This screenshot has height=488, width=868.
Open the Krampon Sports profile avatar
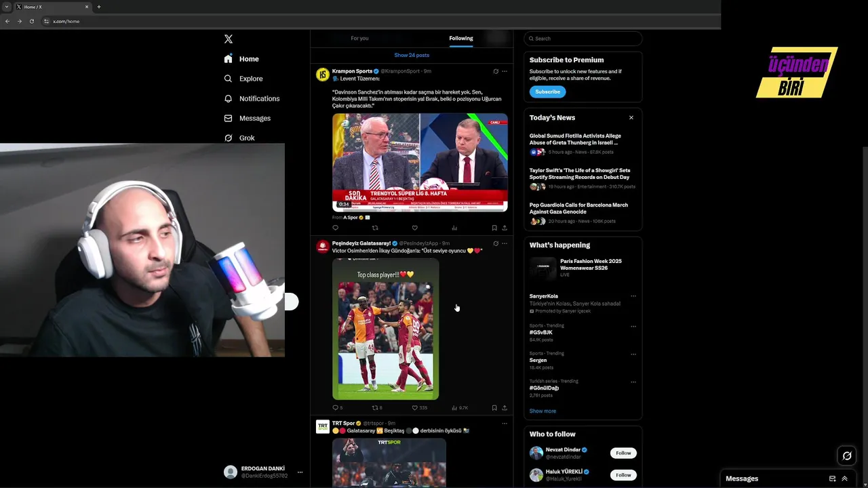click(x=323, y=75)
